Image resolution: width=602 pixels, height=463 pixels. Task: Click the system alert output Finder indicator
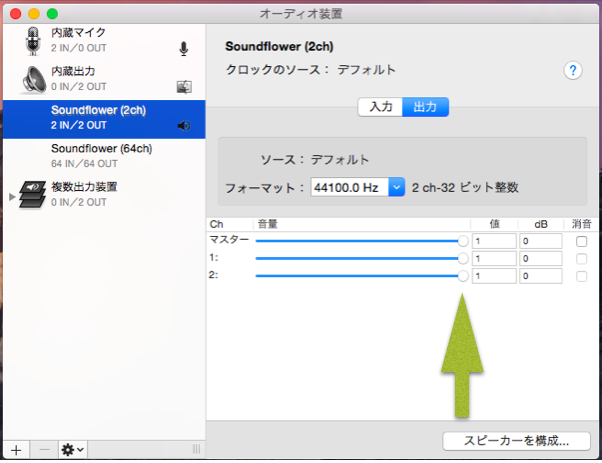pos(184,87)
